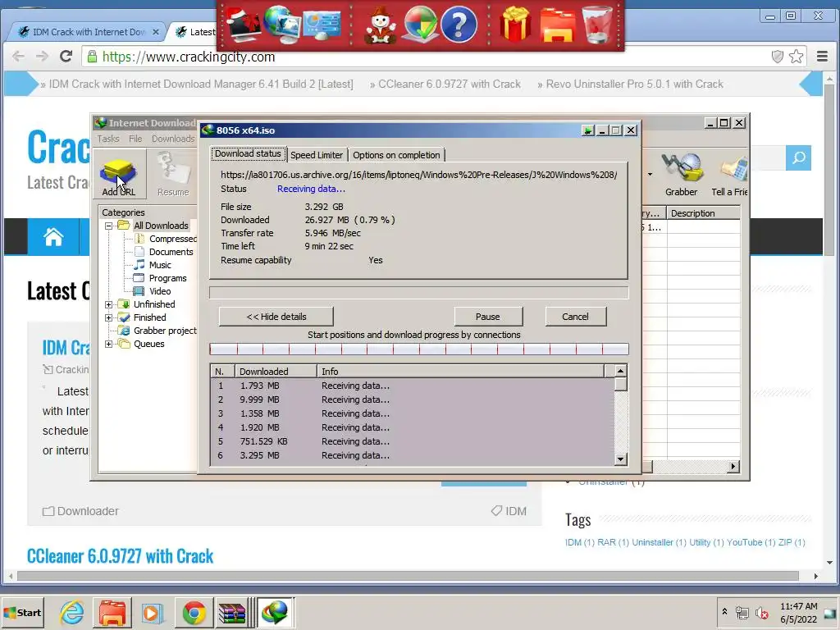This screenshot has height=630, width=840.
Task: Open the file explorer taskbar icon
Action: 112,612
